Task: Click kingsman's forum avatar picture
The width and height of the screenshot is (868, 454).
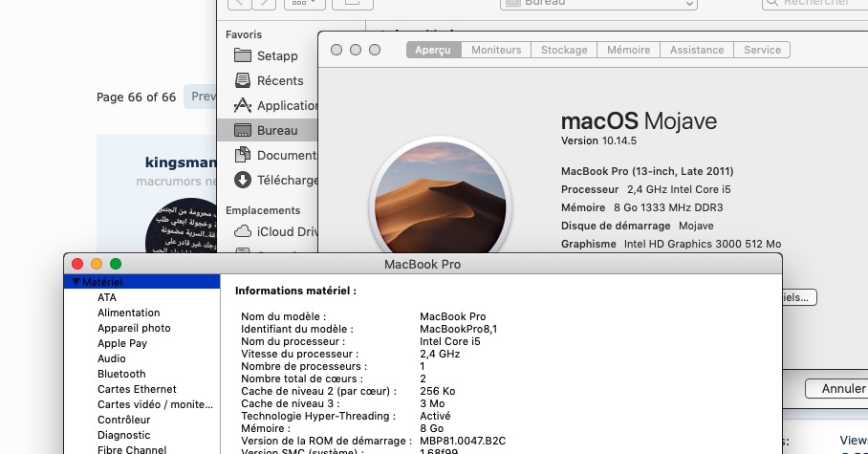Action: 182,226
